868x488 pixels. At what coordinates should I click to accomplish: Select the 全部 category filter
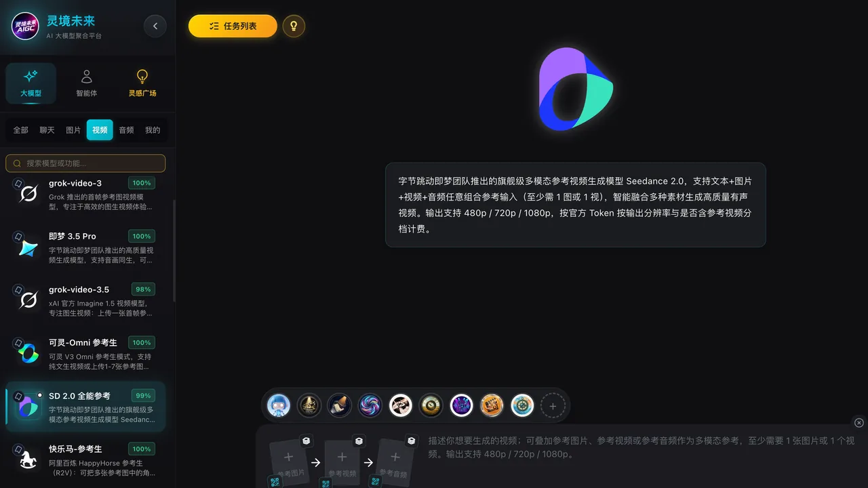(x=21, y=130)
